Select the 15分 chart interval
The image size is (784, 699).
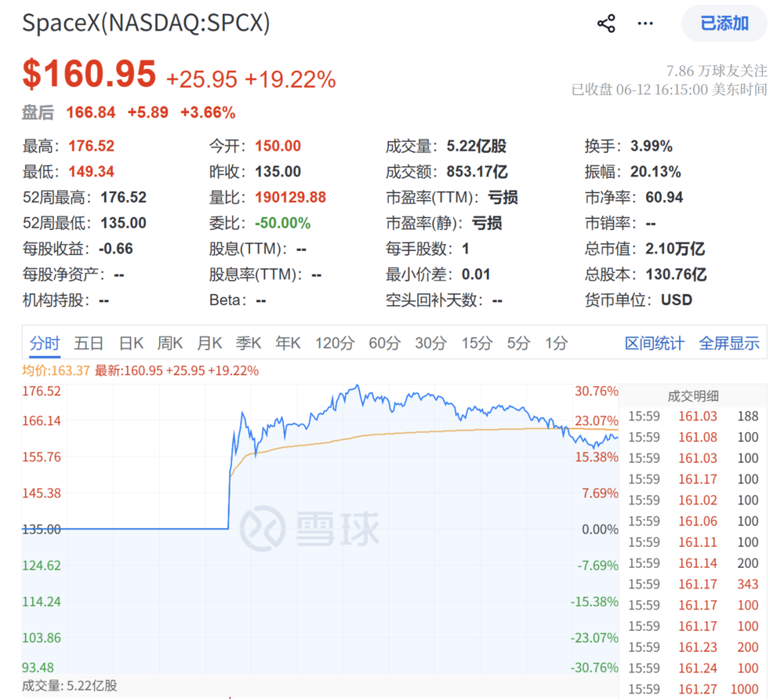[x=477, y=344]
